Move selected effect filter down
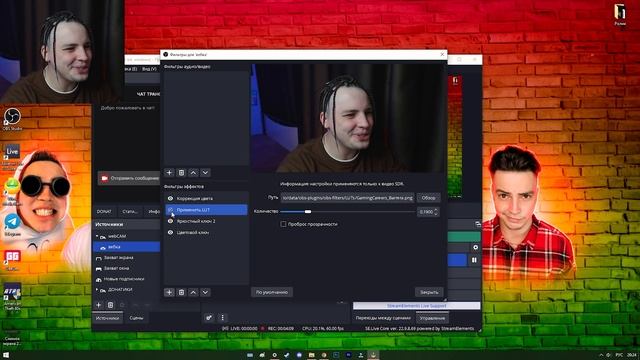Image resolution: width=640 pixels, height=360 pixels. (205, 292)
